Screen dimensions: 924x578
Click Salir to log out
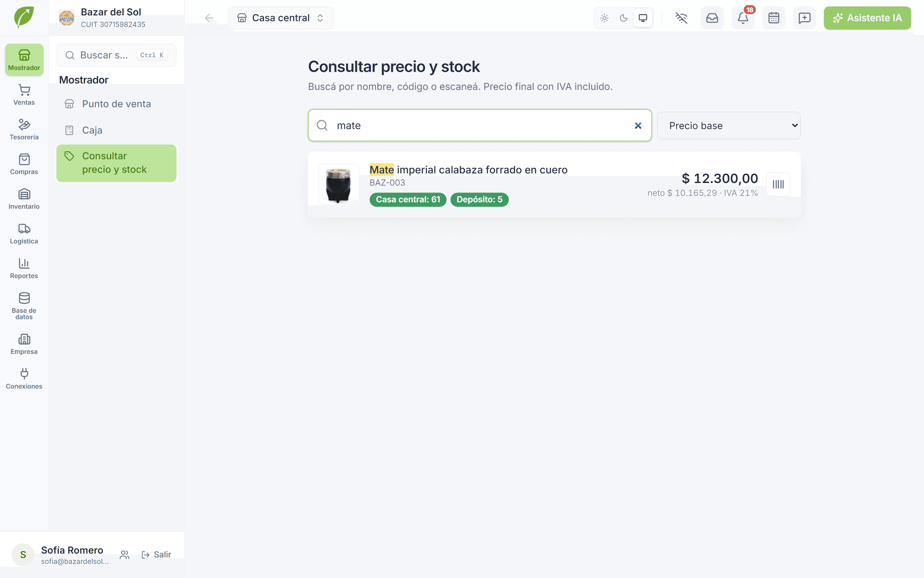[156, 555]
